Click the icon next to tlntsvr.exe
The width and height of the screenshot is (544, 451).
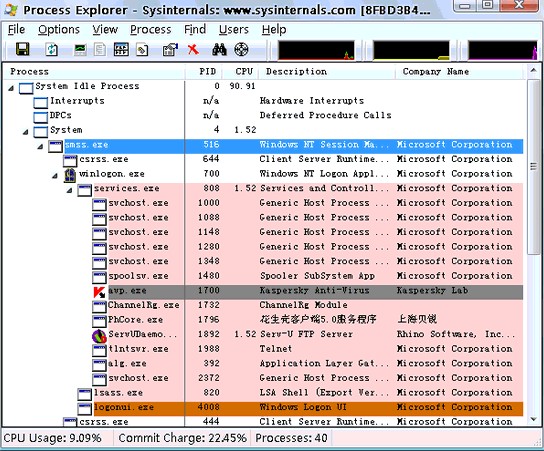coord(100,350)
